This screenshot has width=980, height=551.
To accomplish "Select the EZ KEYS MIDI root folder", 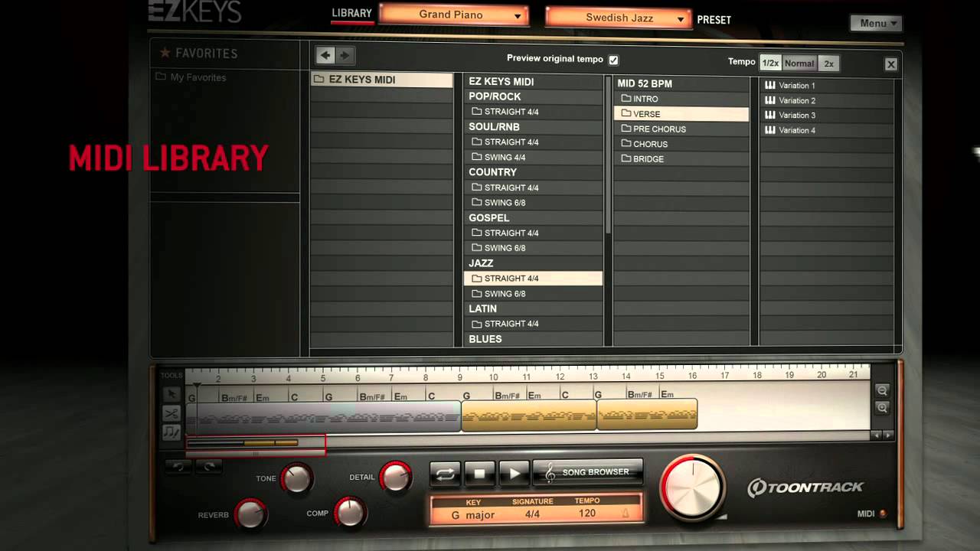I will 381,80.
